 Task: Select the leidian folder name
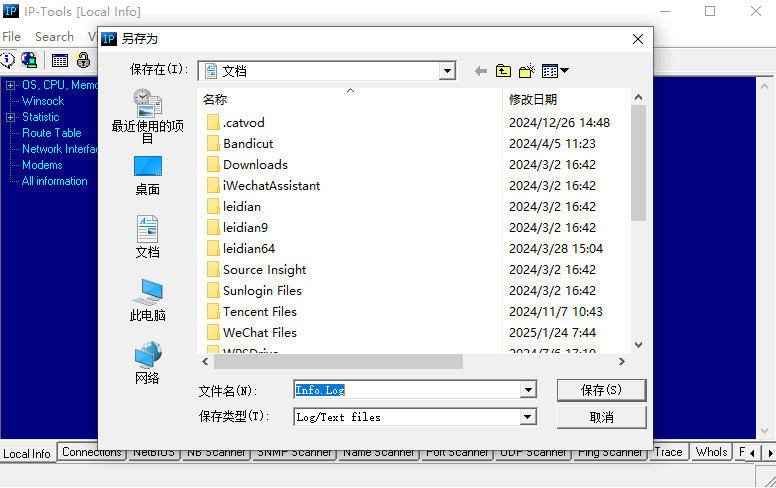(242, 206)
